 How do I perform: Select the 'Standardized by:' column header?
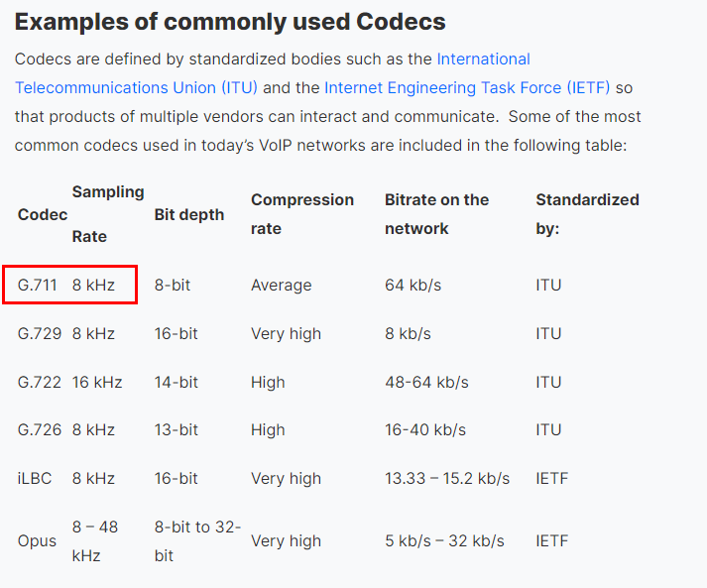pyautogui.click(x=587, y=214)
